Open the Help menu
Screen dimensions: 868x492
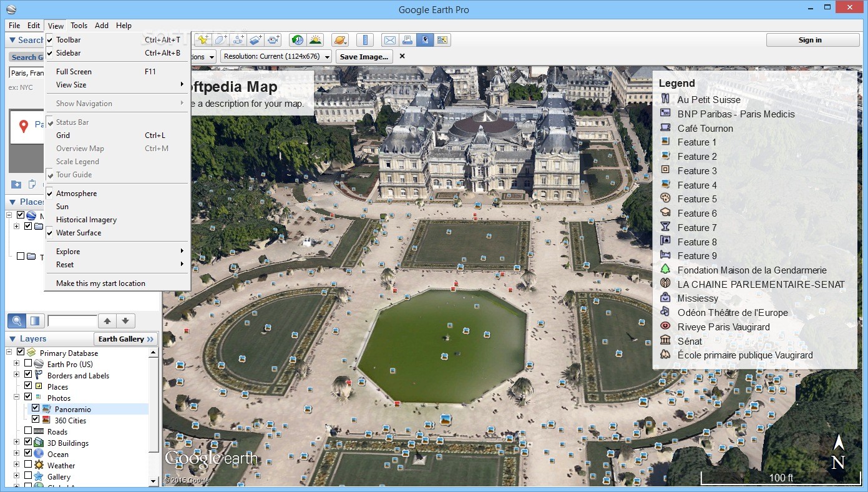click(124, 26)
